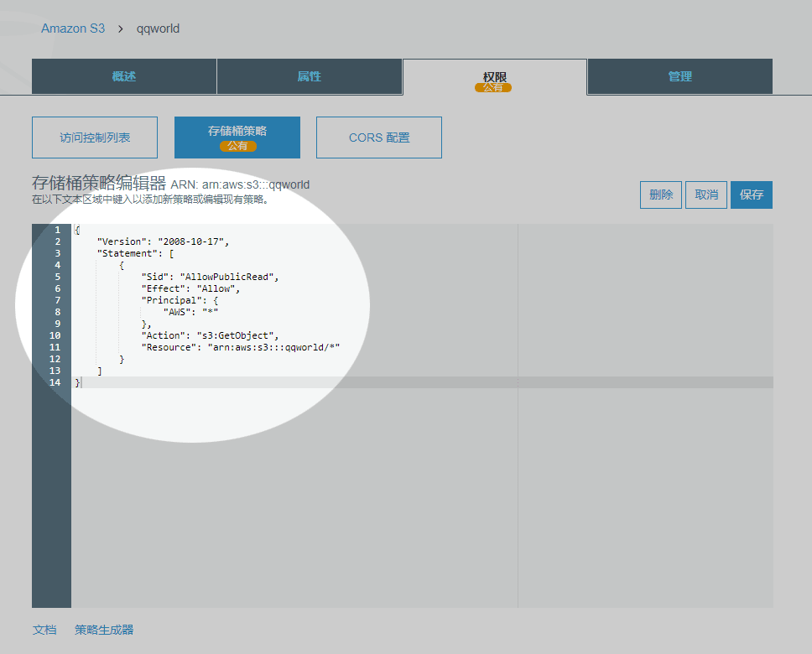Switch to the 管理 tab
The height and width of the screenshot is (654, 812).
coord(680,76)
